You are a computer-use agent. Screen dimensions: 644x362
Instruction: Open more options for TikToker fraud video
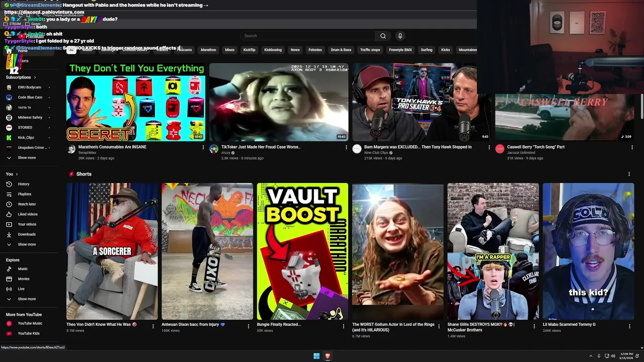tap(346, 147)
